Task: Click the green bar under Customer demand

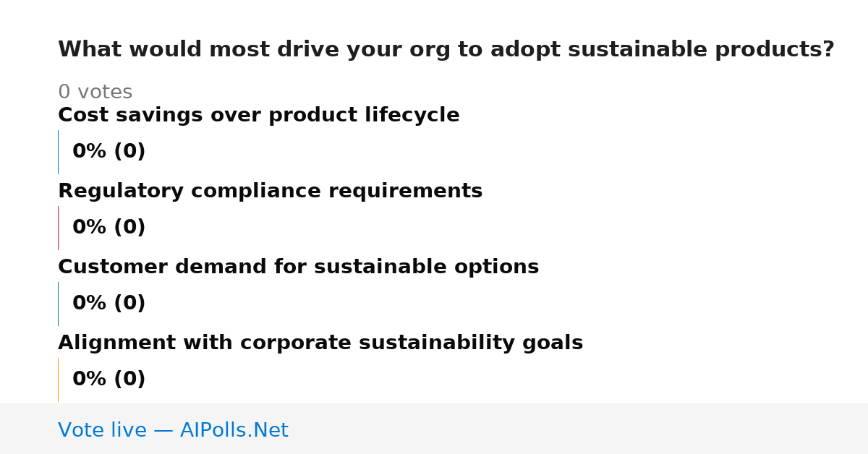Action: click(x=58, y=304)
